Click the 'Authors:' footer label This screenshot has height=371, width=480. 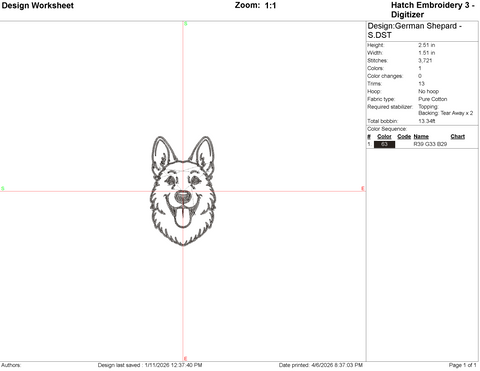pyautogui.click(x=11, y=365)
